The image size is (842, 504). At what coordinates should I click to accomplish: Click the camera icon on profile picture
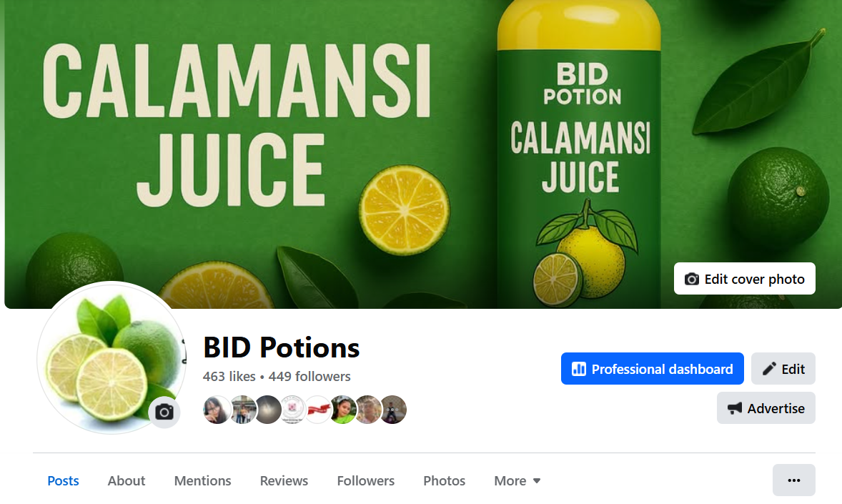tap(164, 412)
